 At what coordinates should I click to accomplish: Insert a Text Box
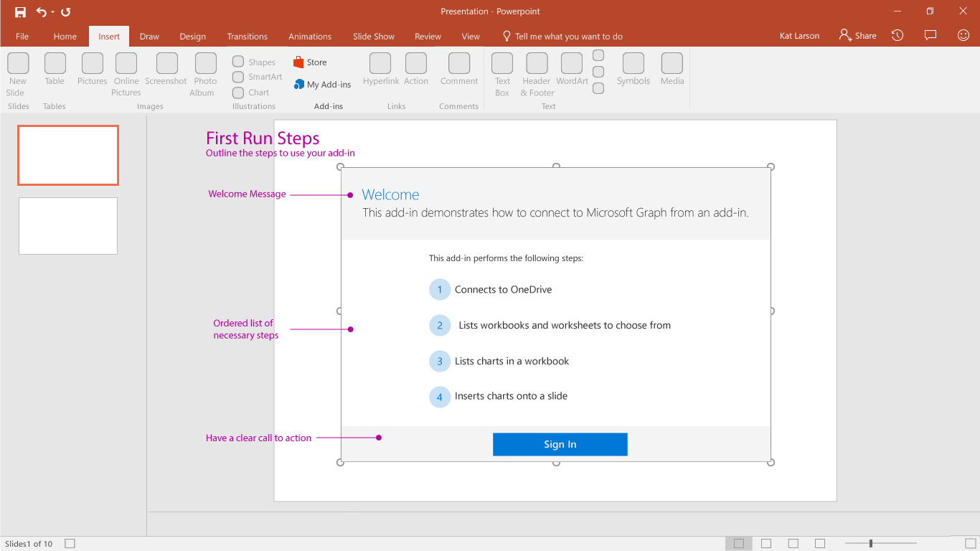point(502,75)
